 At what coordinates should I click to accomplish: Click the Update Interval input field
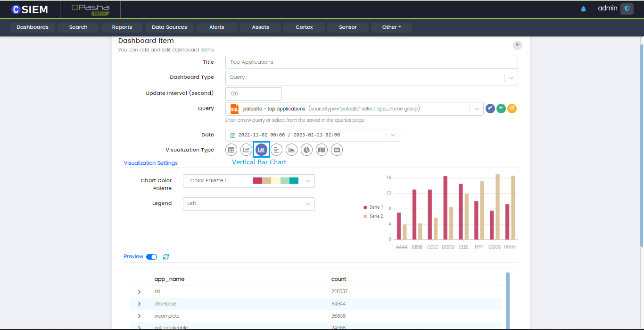pyautogui.click(x=254, y=94)
